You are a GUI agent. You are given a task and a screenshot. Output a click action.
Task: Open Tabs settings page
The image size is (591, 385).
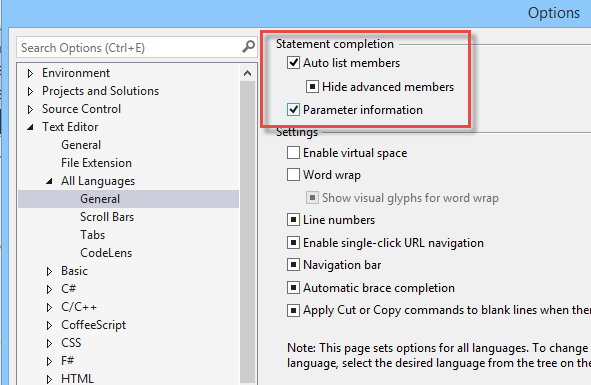[92, 235]
